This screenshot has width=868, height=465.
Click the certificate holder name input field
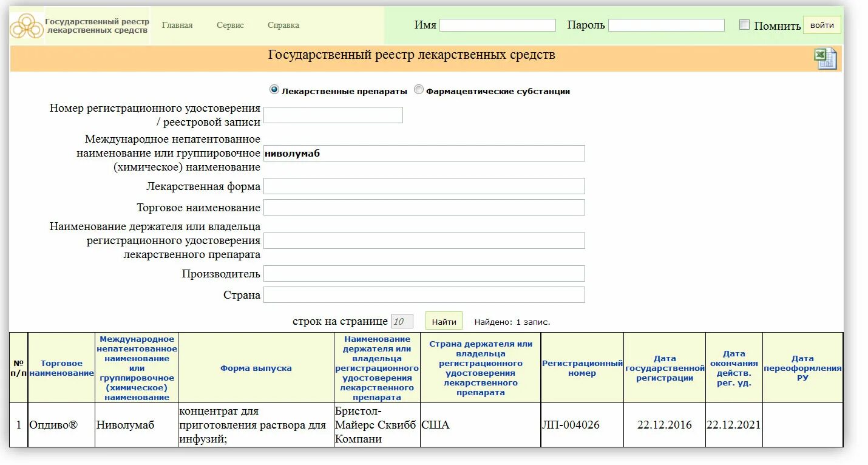click(x=424, y=241)
